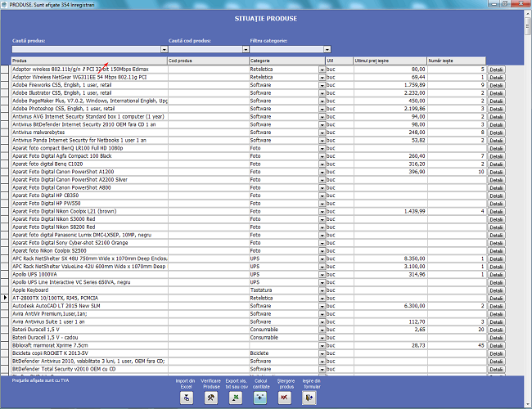Image resolution: width=532 pixels, height=409 pixels.
Task: Click category cell Tastatura
Action: coord(284,290)
